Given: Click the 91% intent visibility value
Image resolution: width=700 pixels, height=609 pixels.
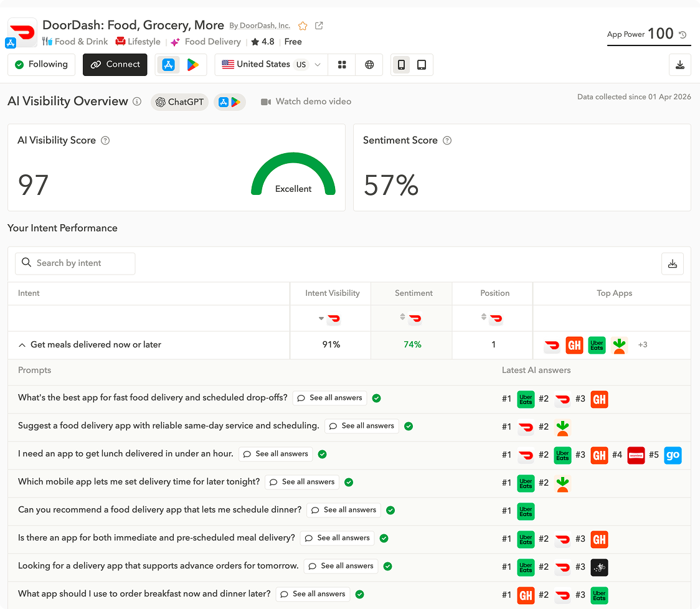Looking at the screenshot, I should (x=331, y=345).
